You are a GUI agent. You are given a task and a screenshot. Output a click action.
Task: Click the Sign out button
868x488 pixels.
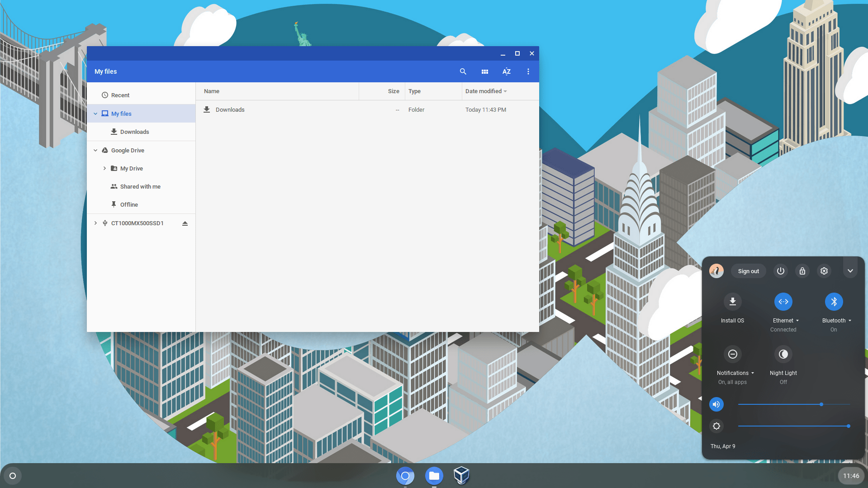tap(748, 271)
